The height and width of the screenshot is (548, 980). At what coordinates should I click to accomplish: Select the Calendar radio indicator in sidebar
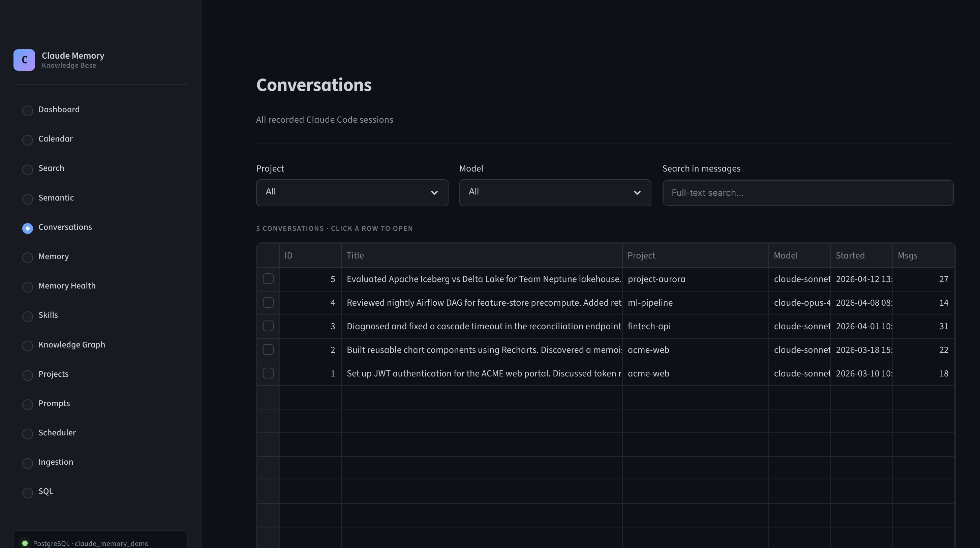point(27,140)
